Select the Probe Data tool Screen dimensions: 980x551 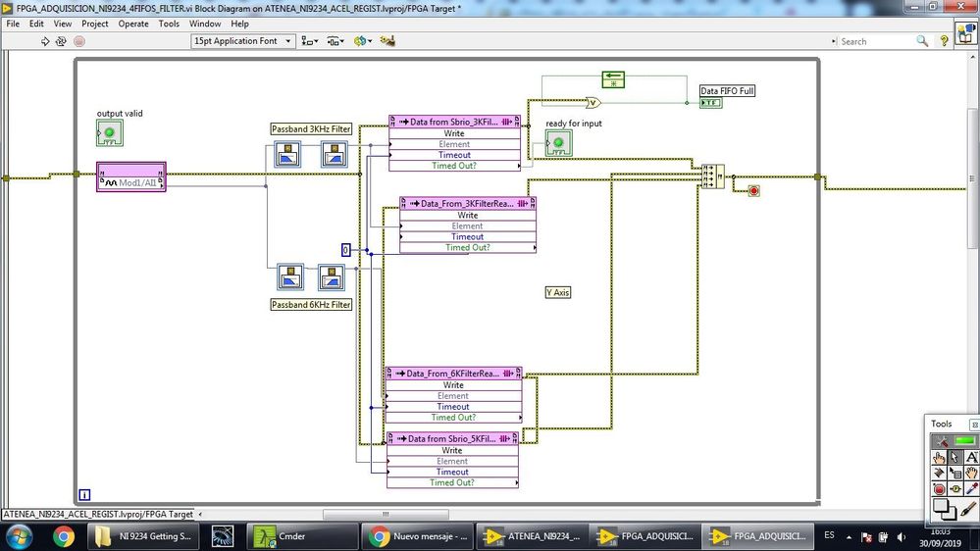(955, 488)
